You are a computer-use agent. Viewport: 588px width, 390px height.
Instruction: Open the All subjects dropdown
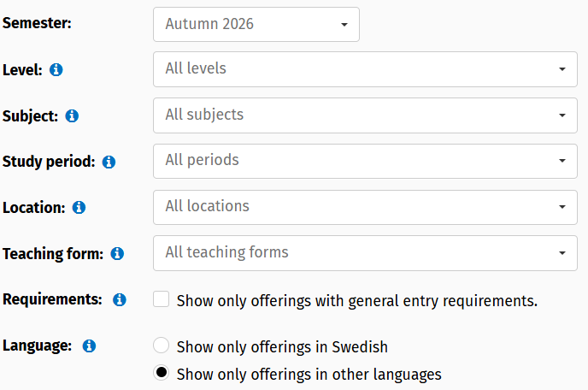pyautogui.click(x=365, y=115)
